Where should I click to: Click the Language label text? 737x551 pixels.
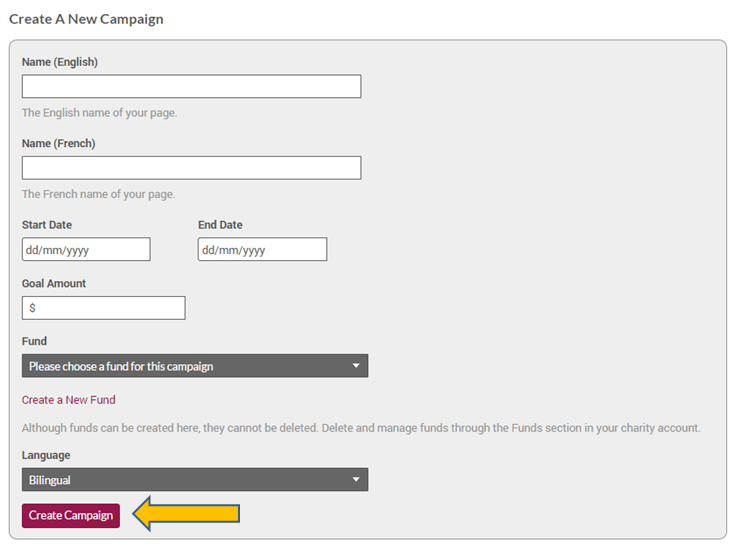(46, 456)
